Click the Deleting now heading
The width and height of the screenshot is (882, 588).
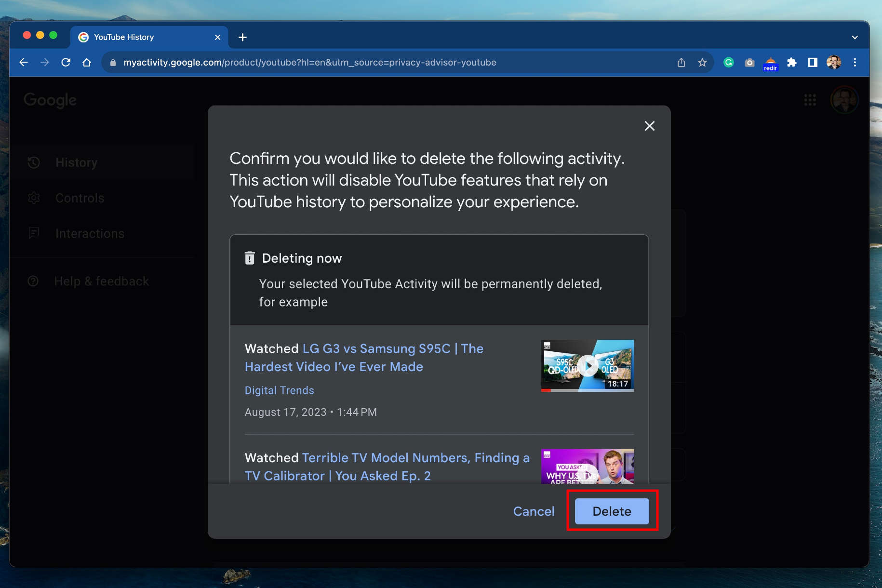302,258
